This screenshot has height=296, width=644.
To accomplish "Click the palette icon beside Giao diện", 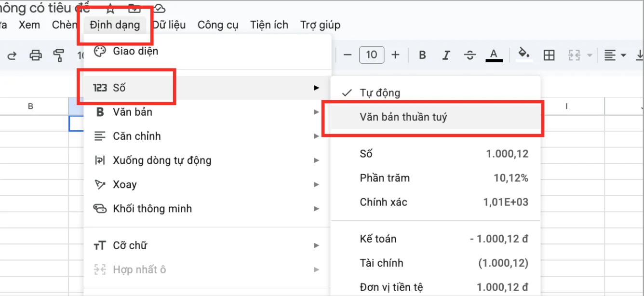I will 99,51.
